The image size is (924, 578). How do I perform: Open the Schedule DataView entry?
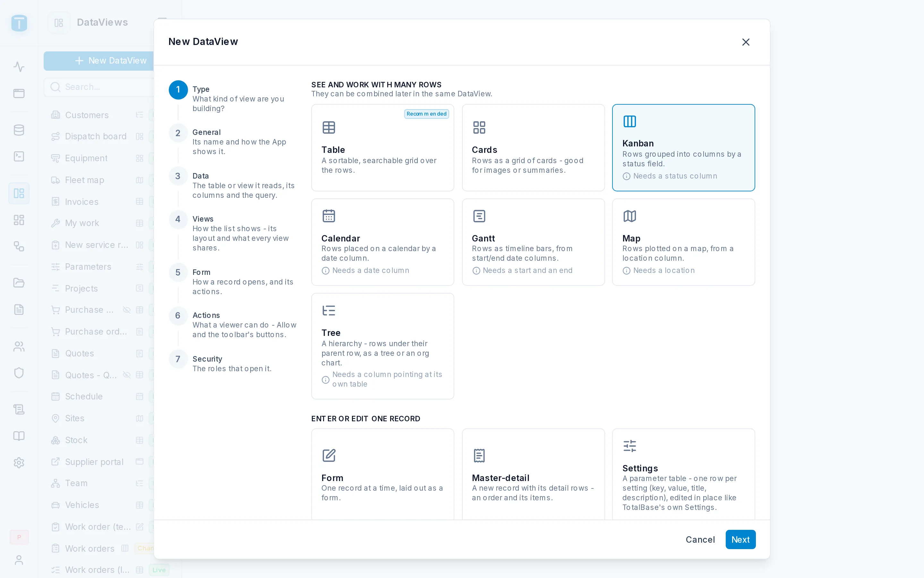84,397
